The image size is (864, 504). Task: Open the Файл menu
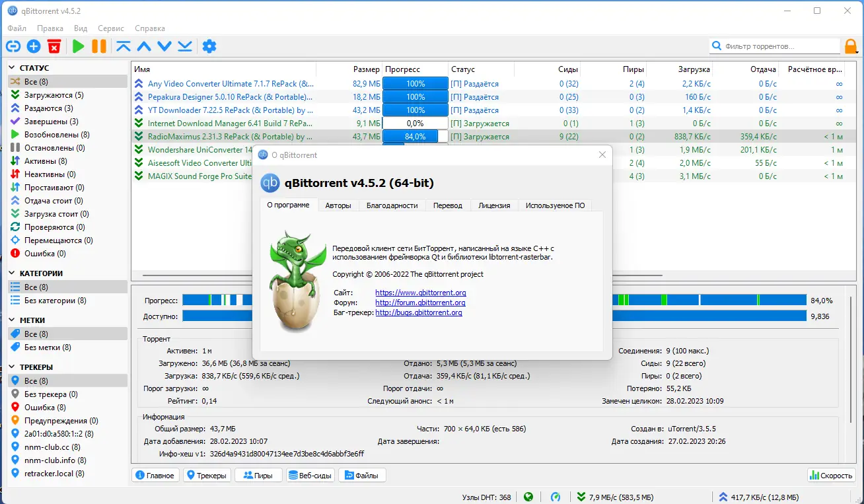point(17,28)
